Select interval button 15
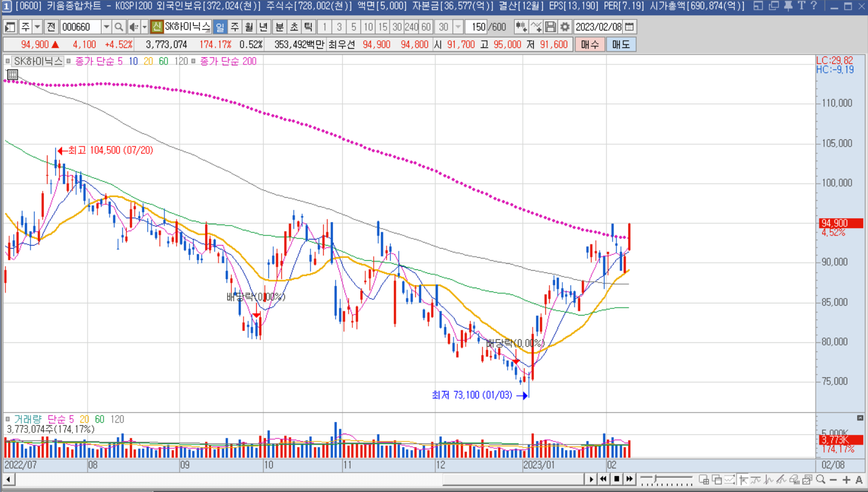Viewport: 868px width, 492px height. (x=382, y=27)
